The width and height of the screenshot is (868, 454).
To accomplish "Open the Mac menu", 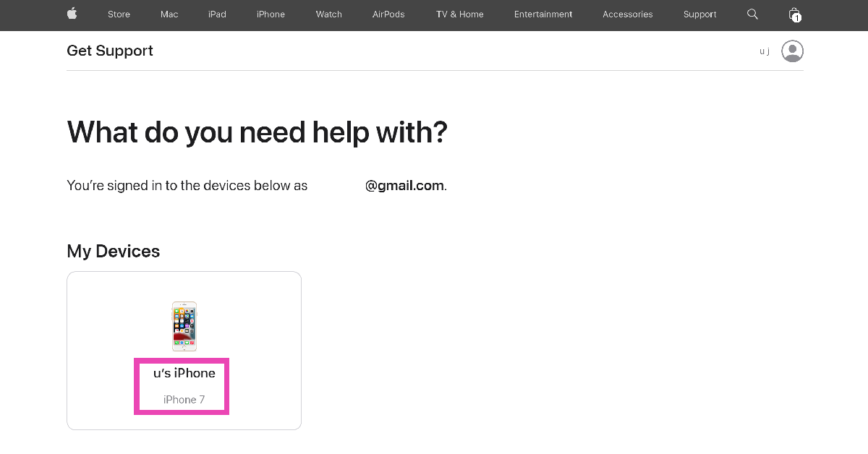I will 169,14.
